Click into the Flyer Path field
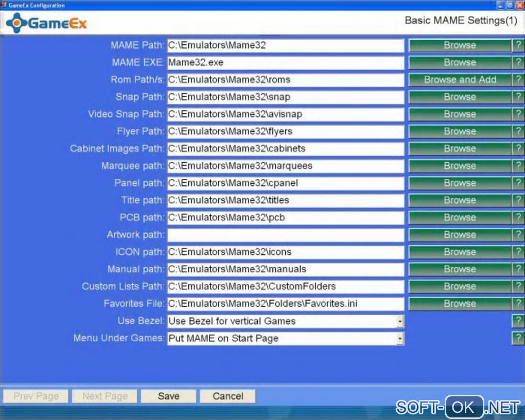Viewport: 525px width, 420px height. coord(286,131)
